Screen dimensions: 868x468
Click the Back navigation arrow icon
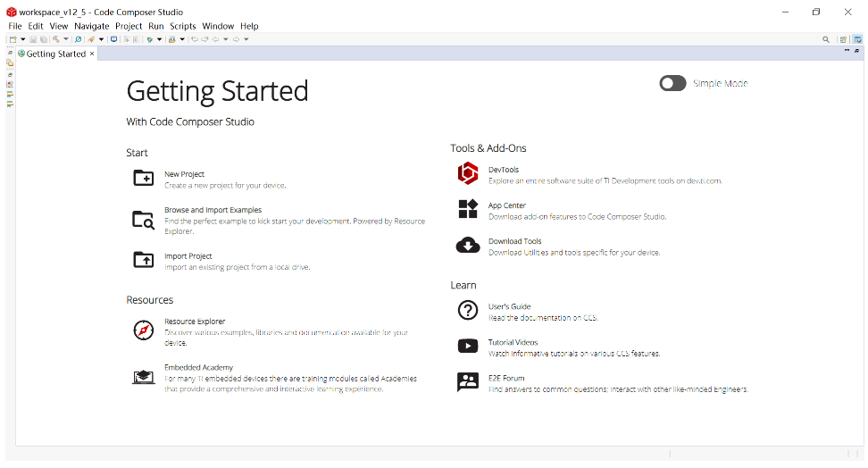pos(215,39)
